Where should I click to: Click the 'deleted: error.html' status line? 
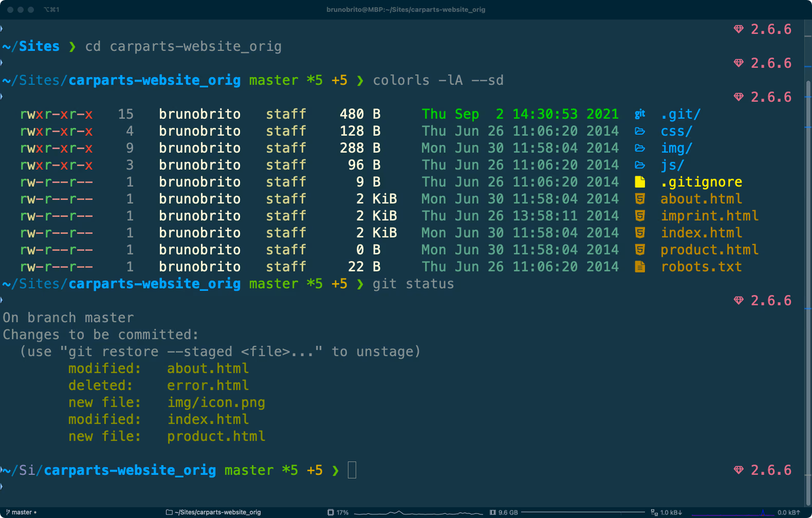[159, 385]
